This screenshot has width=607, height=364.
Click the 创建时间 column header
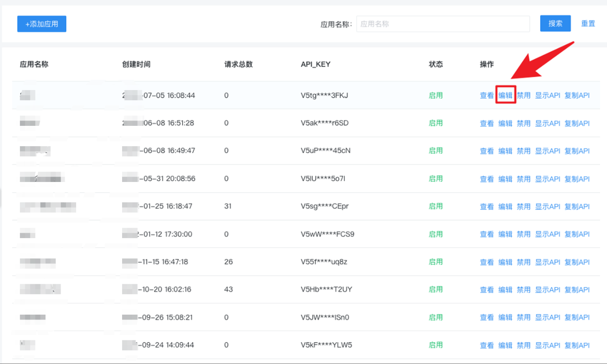[x=136, y=64]
